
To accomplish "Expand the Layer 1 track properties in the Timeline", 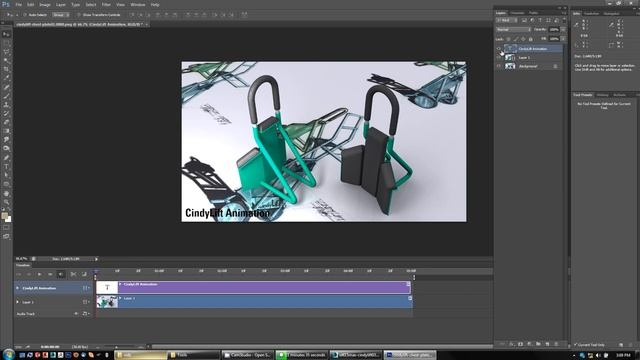I will coord(17,302).
